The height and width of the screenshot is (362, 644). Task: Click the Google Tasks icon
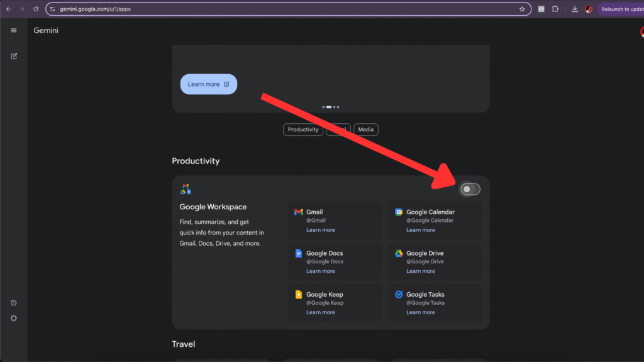coord(398,294)
